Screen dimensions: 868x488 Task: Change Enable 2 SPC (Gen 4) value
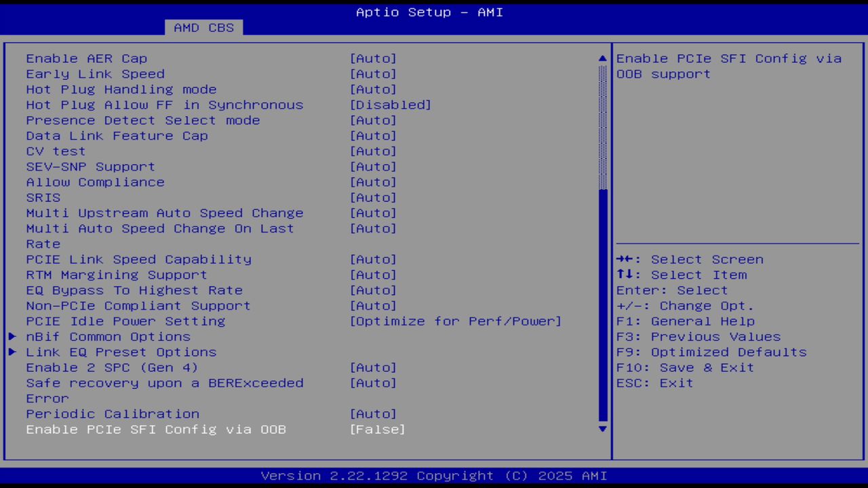373,367
